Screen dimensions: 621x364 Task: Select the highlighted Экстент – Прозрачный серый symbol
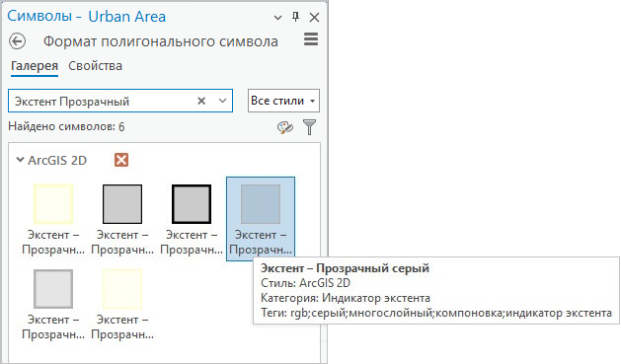tap(261, 218)
